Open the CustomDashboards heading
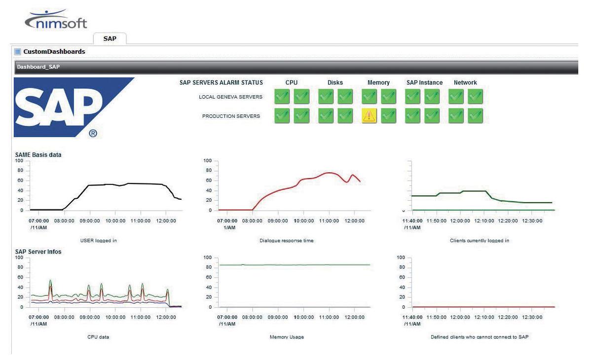Image resolution: width=592 pixels, height=364 pixels. coord(54,51)
